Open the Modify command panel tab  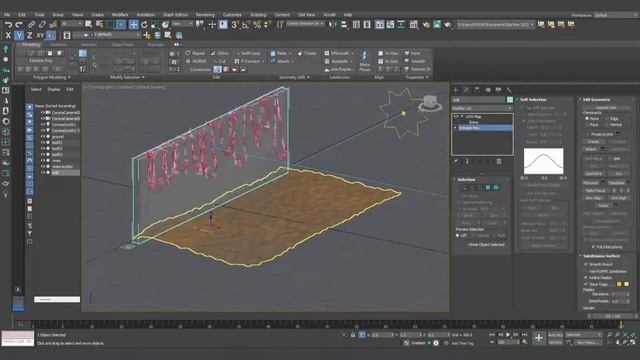click(467, 90)
